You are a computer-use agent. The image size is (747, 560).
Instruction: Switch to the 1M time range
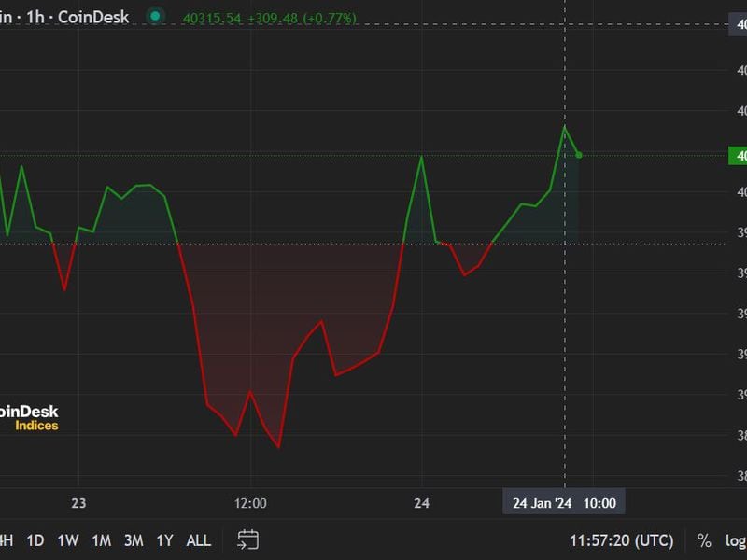tap(101, 540)
